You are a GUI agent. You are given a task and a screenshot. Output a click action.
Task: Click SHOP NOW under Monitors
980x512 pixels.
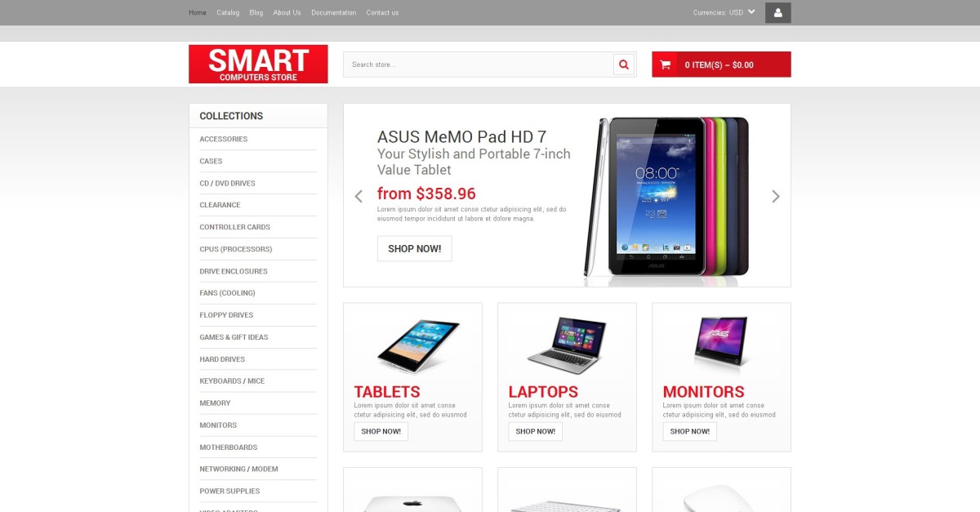point(689,431)
